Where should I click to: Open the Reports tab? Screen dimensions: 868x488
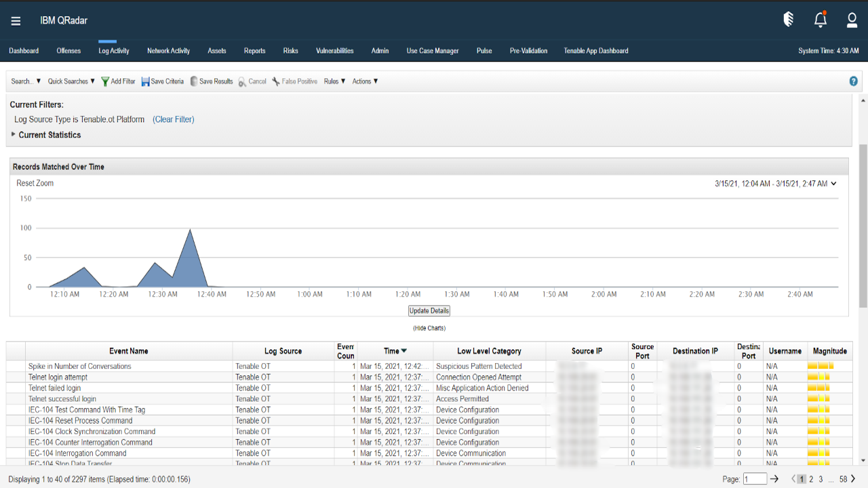click(255, 51)
